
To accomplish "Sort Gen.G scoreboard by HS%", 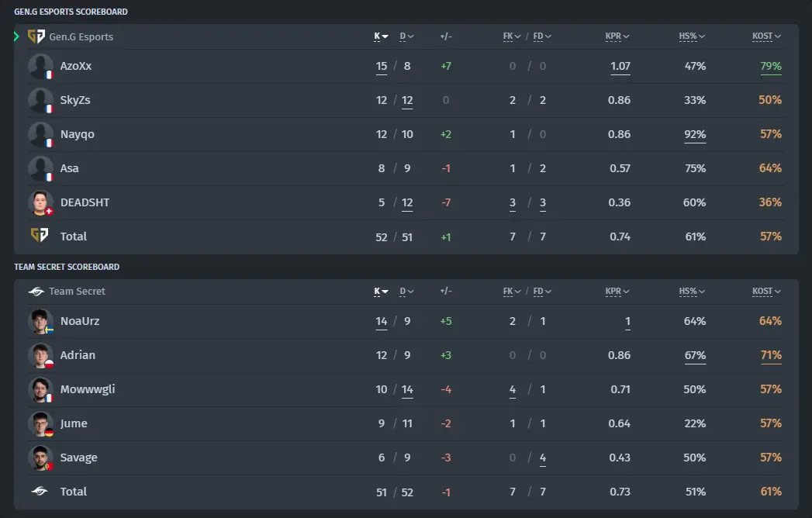I will point(692,36).
